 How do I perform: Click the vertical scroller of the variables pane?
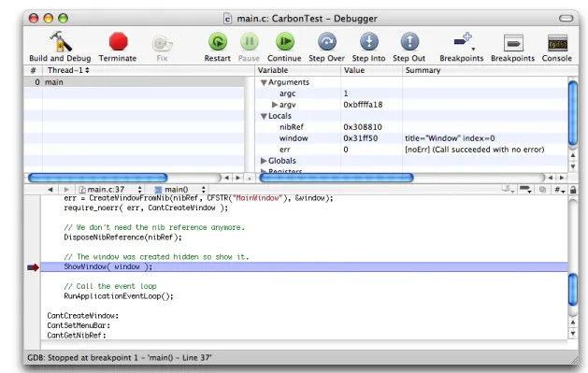[573, 112]
